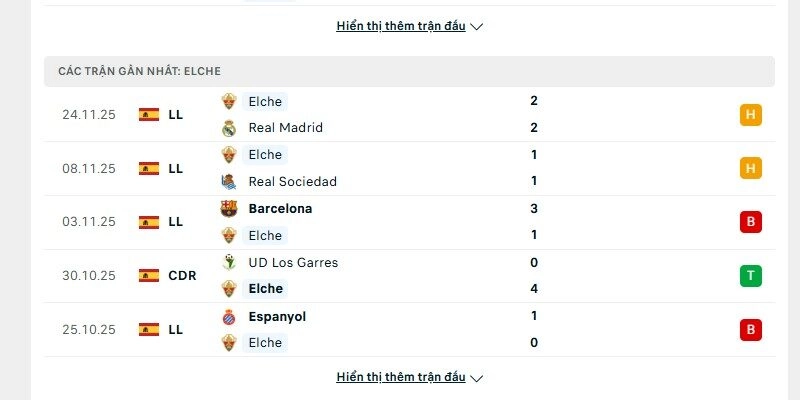Select the CDR competition label
The image size is (800, 400).
tap(182, 276)
